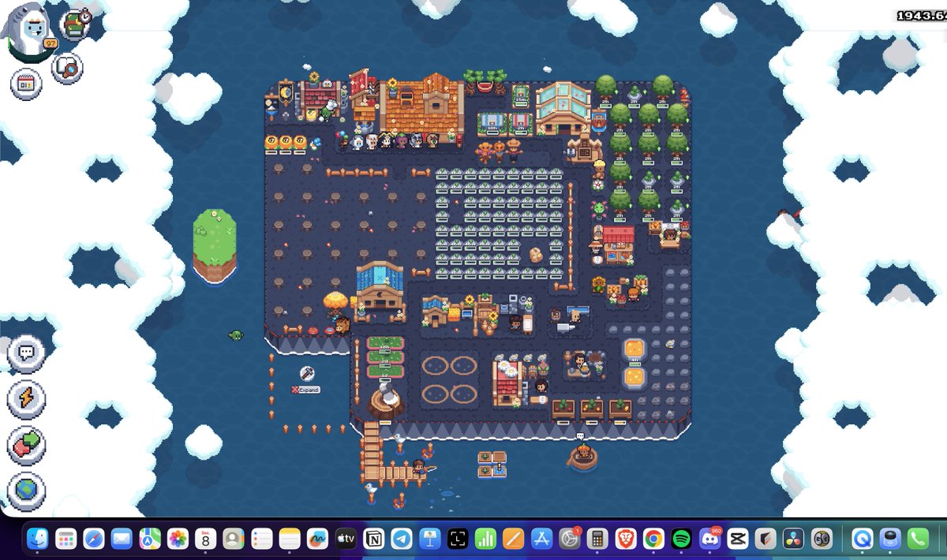Open the glass greenhouse building
The height and width of the screenshot is (560, 947).
[563, 108]
